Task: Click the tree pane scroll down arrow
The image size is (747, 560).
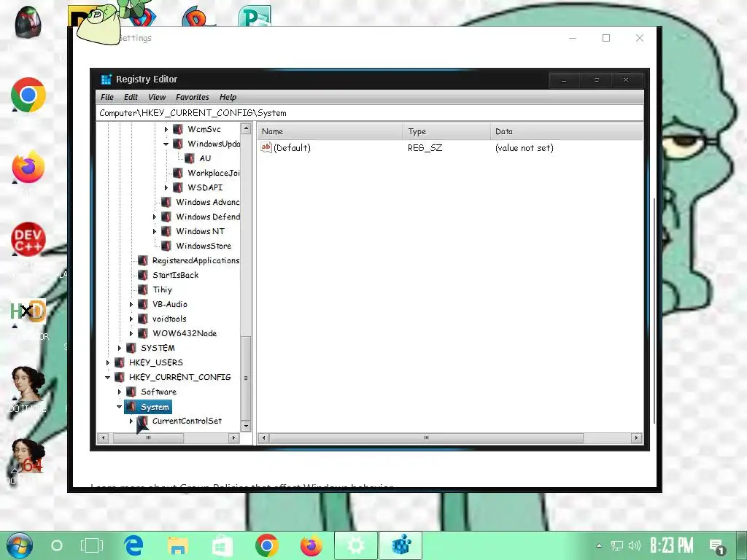Action: point(246,426)
